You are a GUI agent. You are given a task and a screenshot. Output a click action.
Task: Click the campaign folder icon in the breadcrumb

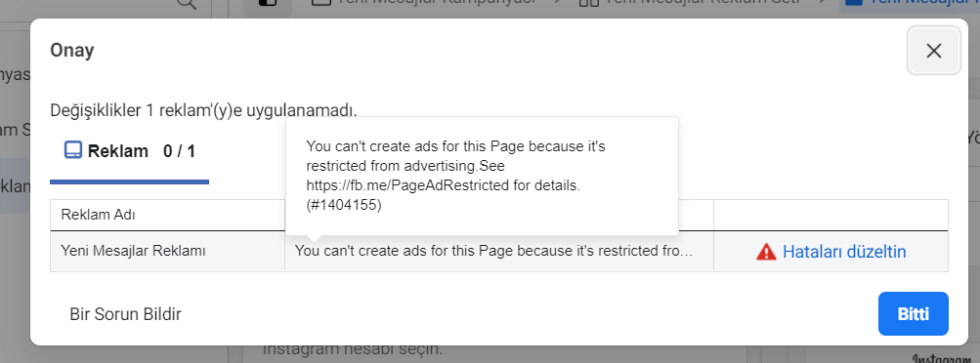coord(320,2)
